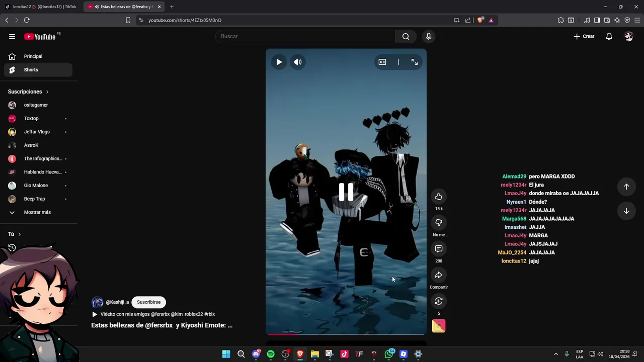The width and height of the screenshot is (644, 362).
Task: Focus the Buscar search field
Action: pos(305,36)
